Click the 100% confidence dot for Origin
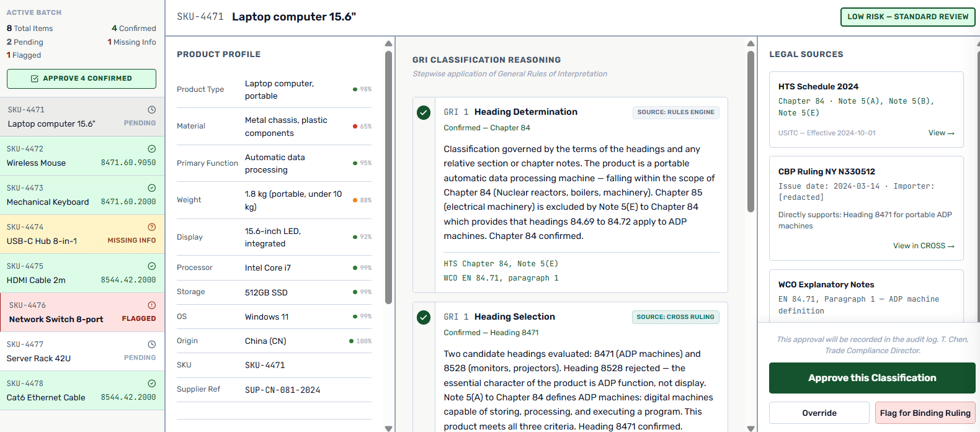This screenshot has height=432, width=980. [351, 341]
